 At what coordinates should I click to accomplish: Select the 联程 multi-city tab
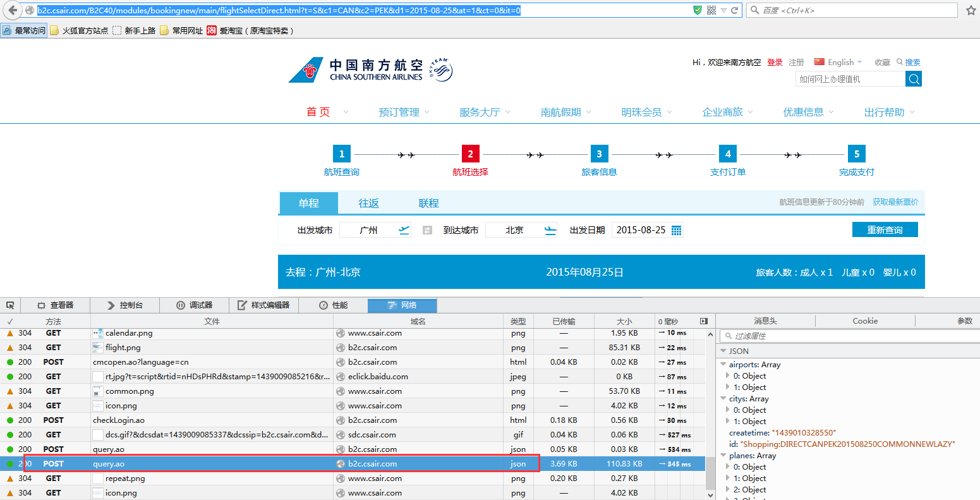[x=428, y=203]
